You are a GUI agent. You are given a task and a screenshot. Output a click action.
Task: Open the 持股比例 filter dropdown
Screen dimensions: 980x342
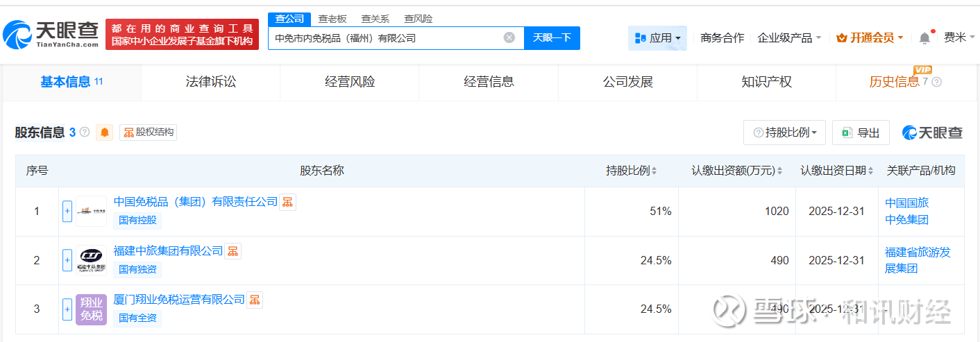pyautogui.click(x=784, y=132)
